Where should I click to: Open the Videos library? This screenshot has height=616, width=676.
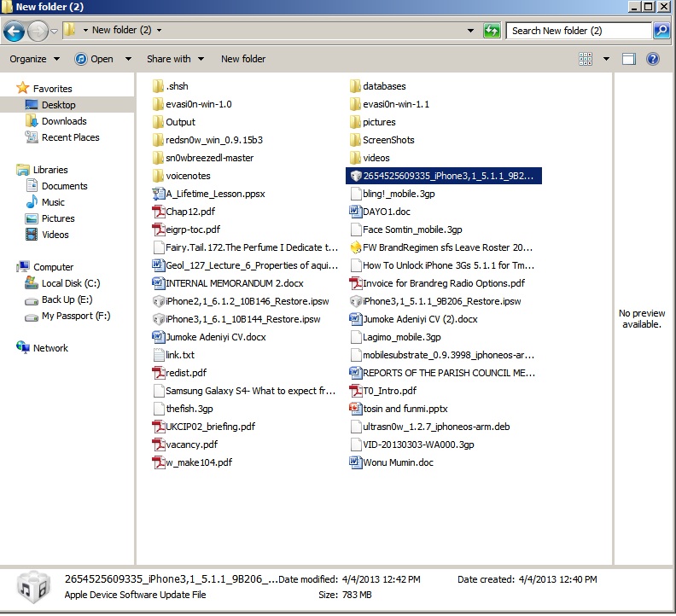coord(47,235)
